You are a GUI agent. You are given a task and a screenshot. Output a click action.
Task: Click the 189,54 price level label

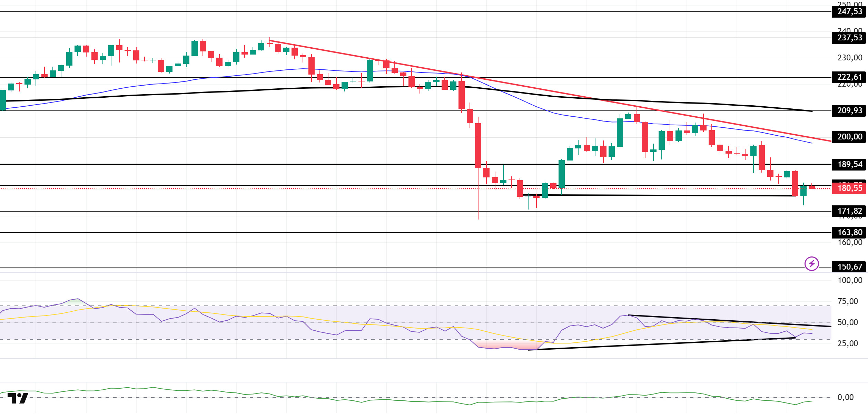[849, 165]
